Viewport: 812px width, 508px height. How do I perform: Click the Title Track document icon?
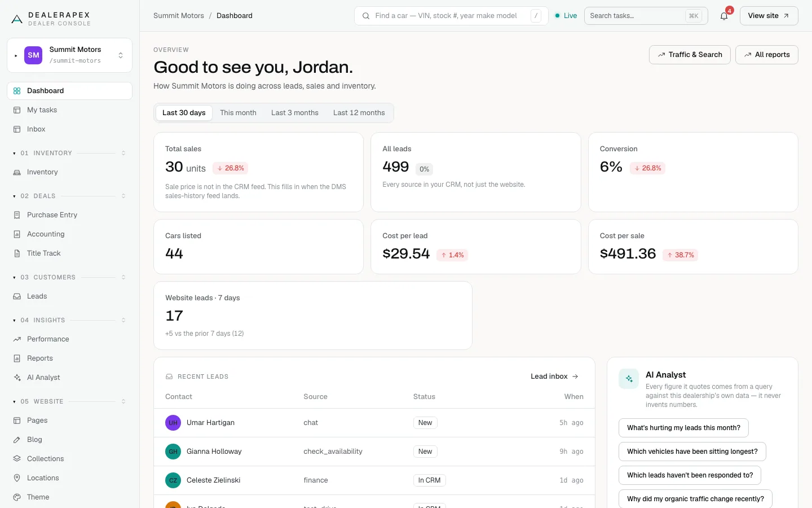(x=17, y=253)
